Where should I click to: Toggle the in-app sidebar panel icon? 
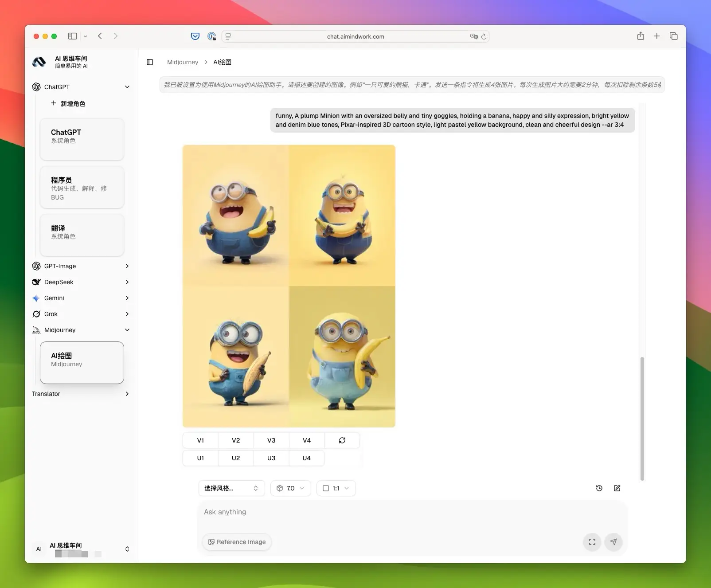click(x=150, y=62)
